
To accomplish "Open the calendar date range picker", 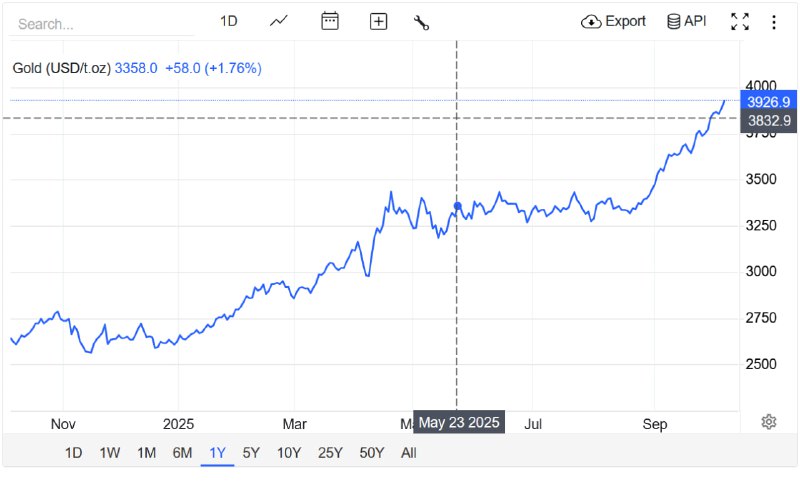I will click(330, 21).
